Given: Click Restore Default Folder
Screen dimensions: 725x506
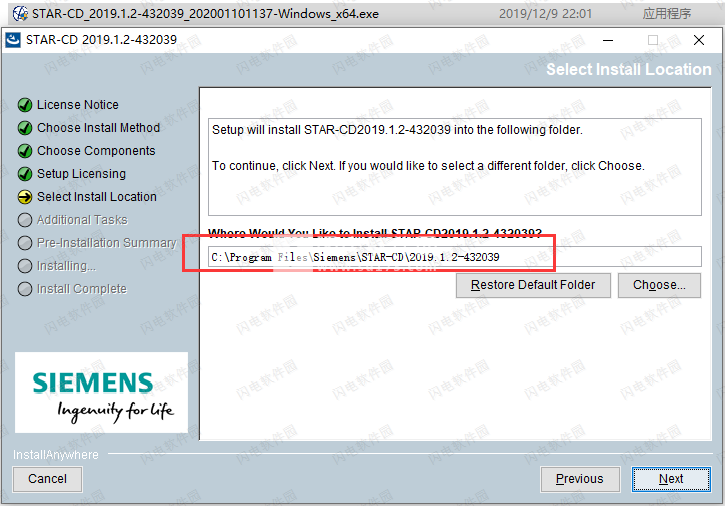Looking at the screenshot, I should pos(533,285).
